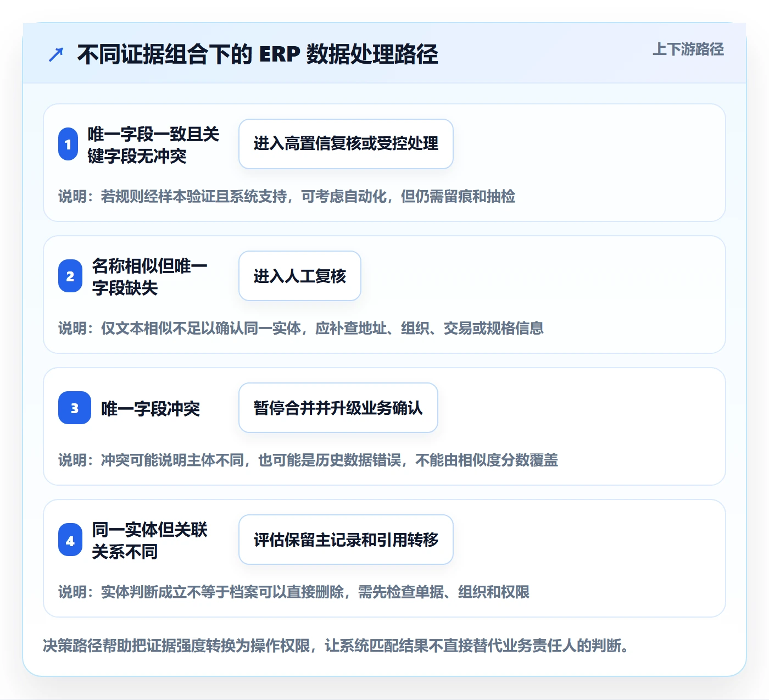Click step number 3 badge
The image size is (769, 700).
[x=75, y=408]
